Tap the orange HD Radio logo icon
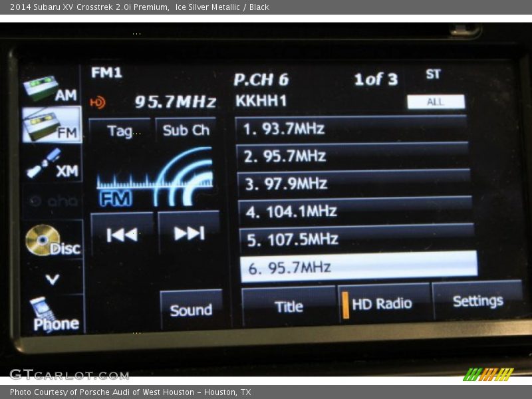This screenshot has width=532, height=399. (98, 102)
